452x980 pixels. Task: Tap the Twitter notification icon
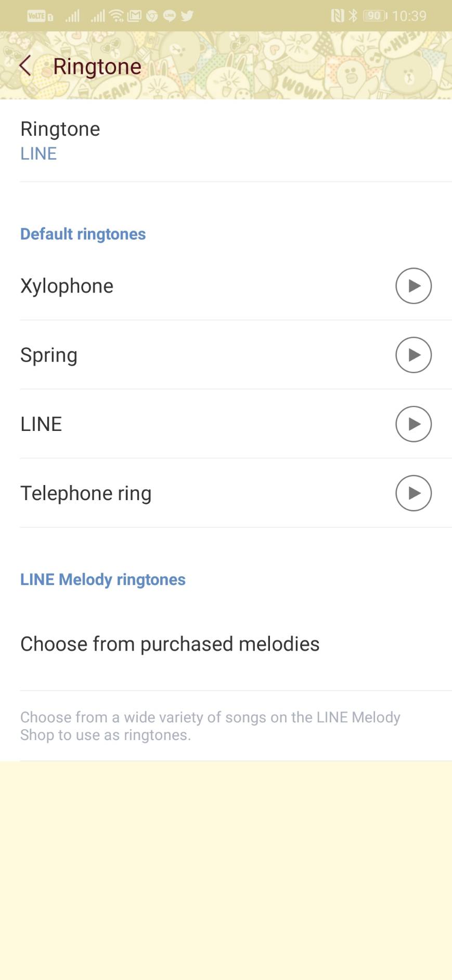click(187, 16)
